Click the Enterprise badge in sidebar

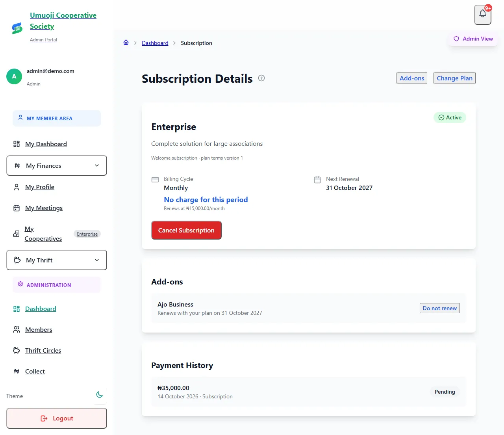(87, 234)
